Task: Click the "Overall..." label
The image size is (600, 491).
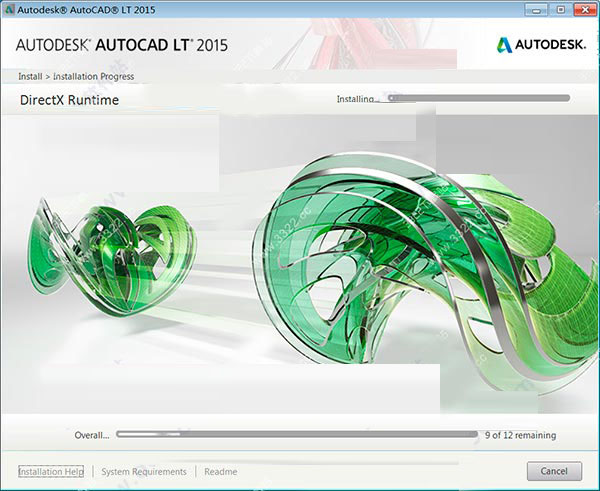Action: [92, 435]
